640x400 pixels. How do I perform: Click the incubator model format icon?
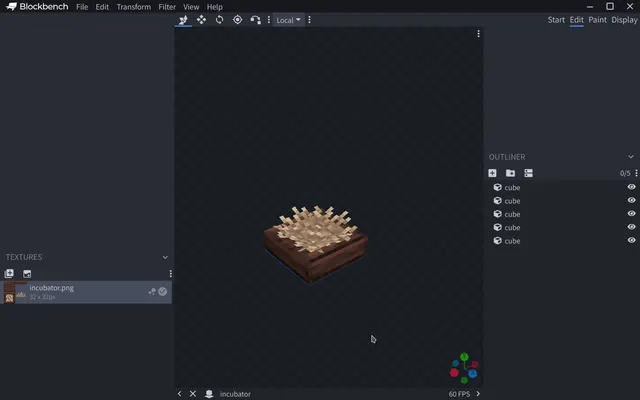click(x=209, y=393)
